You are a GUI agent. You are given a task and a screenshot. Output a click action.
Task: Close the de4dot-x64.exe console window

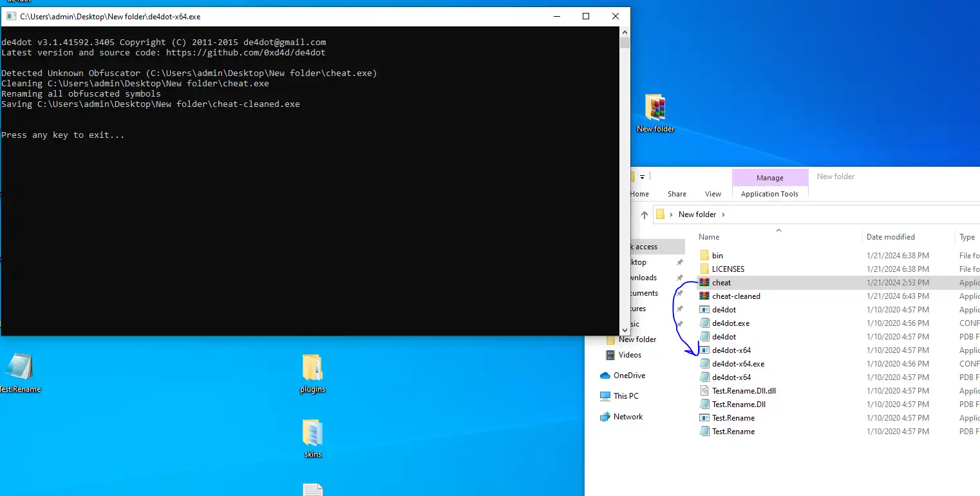[x=616, y=17]
